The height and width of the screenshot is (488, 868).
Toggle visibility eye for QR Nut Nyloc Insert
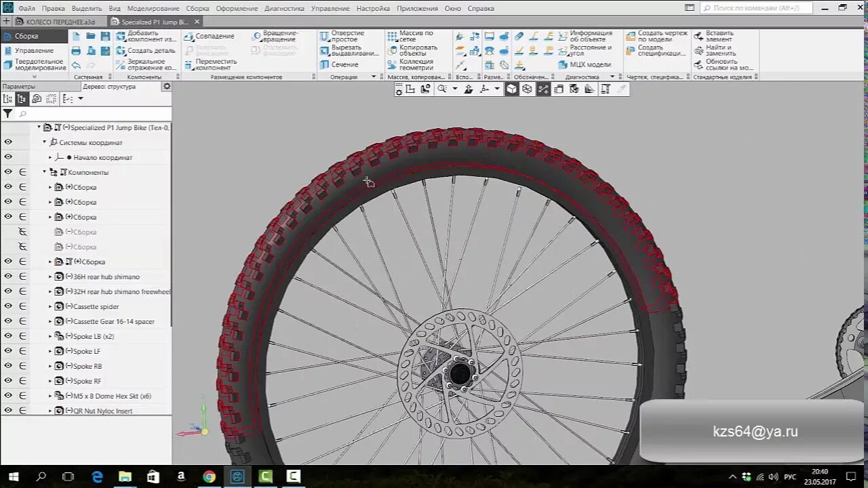pos(8,411)
